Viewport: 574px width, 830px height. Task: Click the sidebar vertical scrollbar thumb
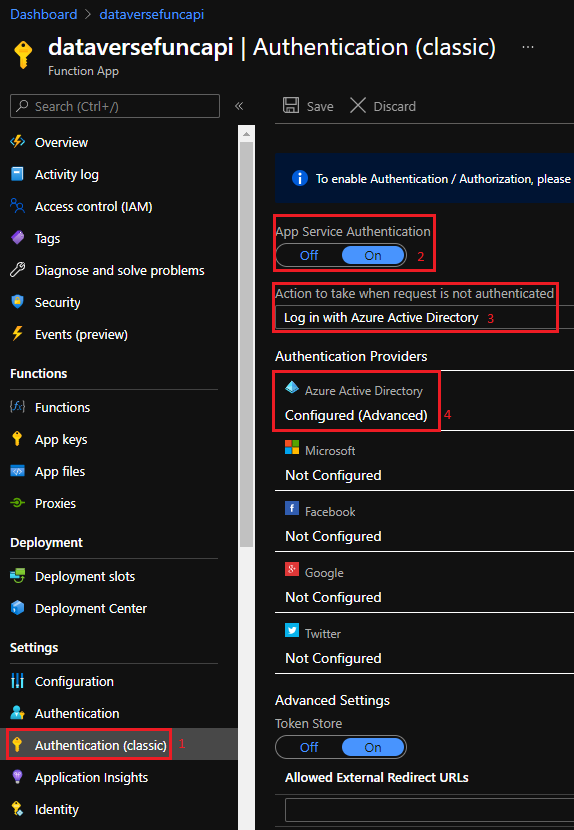point(246,344)
